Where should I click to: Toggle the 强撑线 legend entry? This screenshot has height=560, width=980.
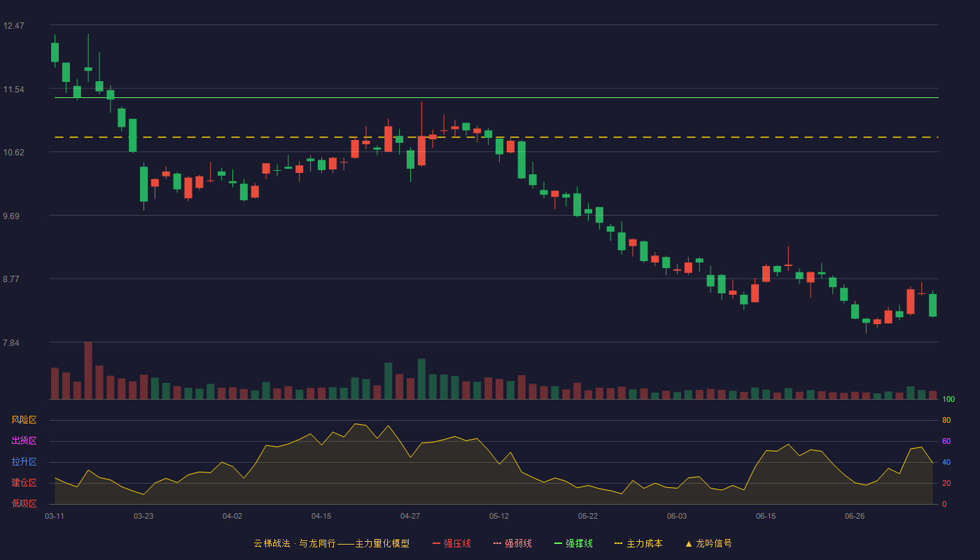573,543
